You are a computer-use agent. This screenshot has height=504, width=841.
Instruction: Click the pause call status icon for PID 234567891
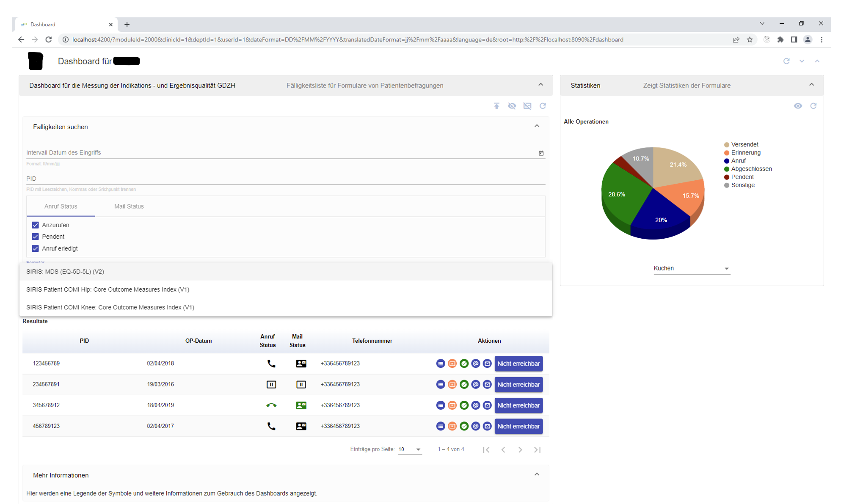pyautogui.click(x=271, y=385)
